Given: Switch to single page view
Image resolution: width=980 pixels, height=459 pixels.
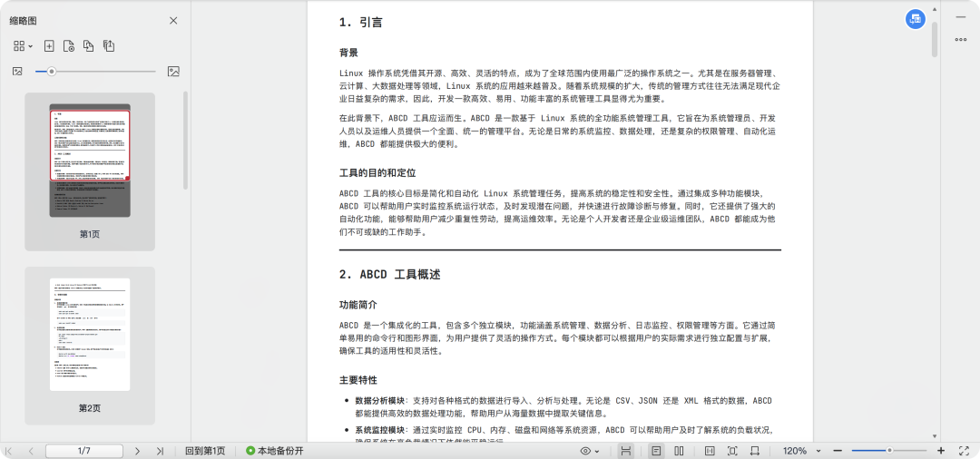Looking at the screenshot, I should coord(656,451).
